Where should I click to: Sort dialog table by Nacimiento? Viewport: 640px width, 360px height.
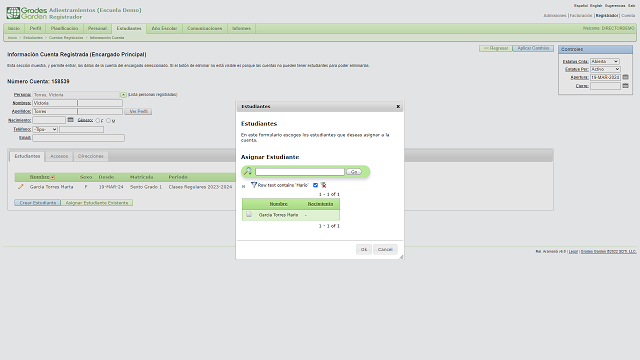[320, 204]
